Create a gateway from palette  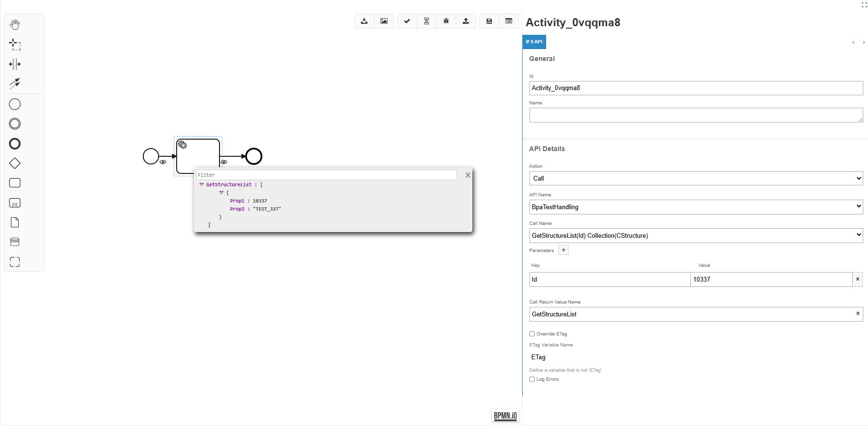(x=15, y=163)
